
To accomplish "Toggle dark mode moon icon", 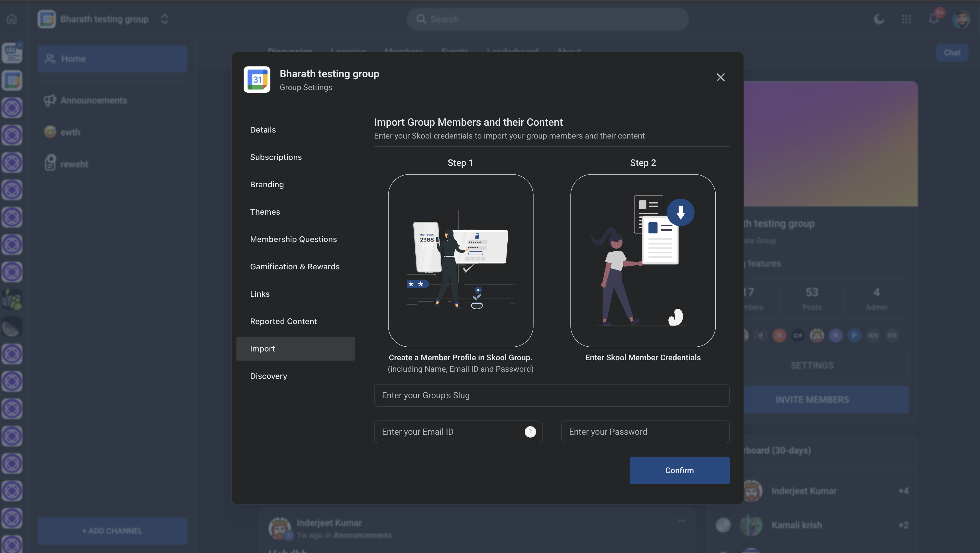I will (x=879, y=19).
